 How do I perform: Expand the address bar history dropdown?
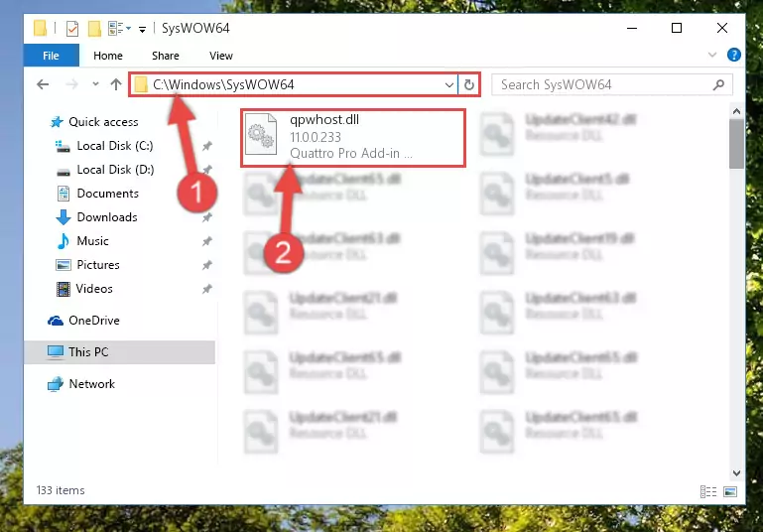click(x=449, y=85)
